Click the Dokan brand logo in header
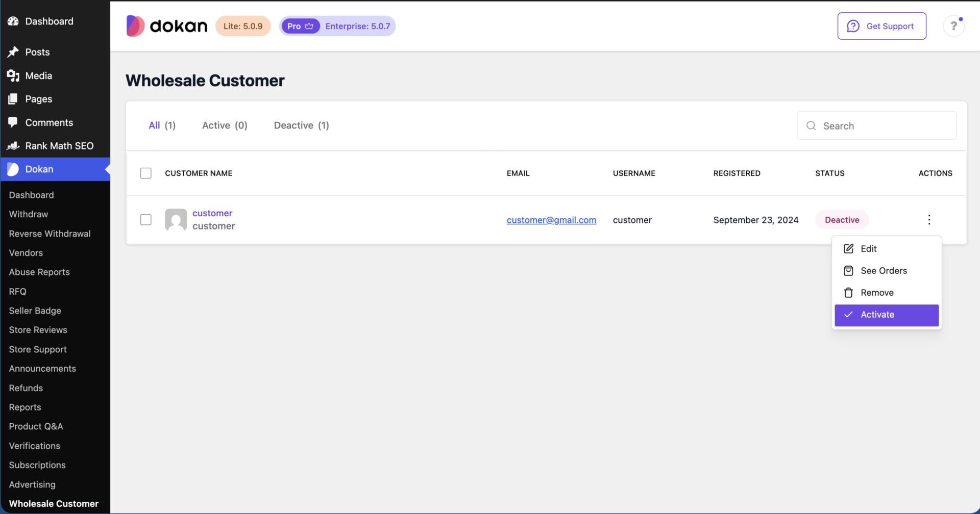 (x=166, y=26)
